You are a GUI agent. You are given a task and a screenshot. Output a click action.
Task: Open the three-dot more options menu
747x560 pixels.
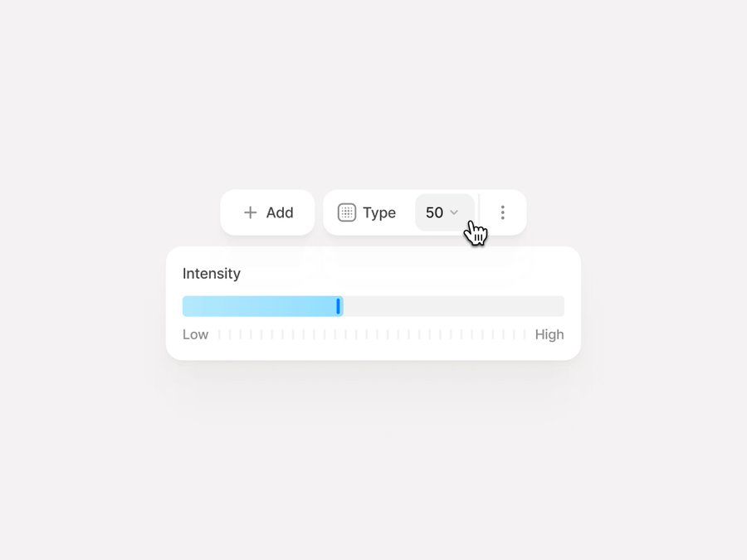(502, 213)
